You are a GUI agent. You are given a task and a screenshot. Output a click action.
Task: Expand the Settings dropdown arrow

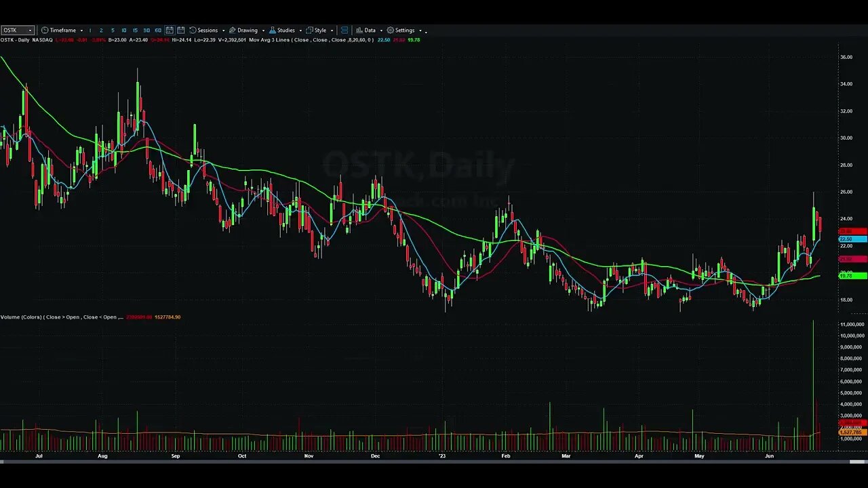coord(420,30)
